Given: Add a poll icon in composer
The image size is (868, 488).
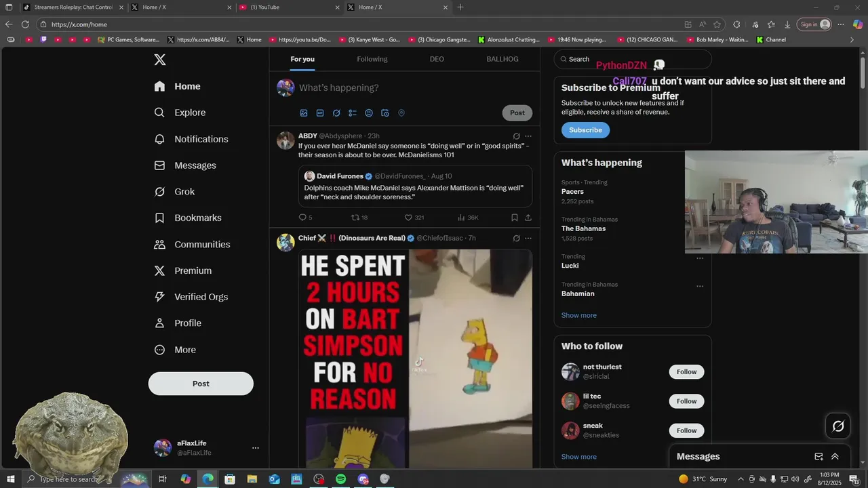Looking at the screenshot, I should click(353, 113).
